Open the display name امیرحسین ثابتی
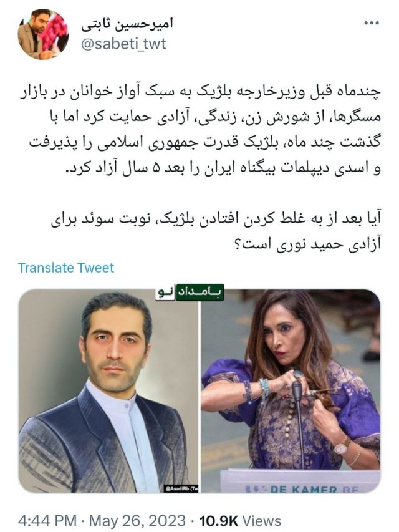399x532 pixels. pyautogui.click(x=127, y=25)
